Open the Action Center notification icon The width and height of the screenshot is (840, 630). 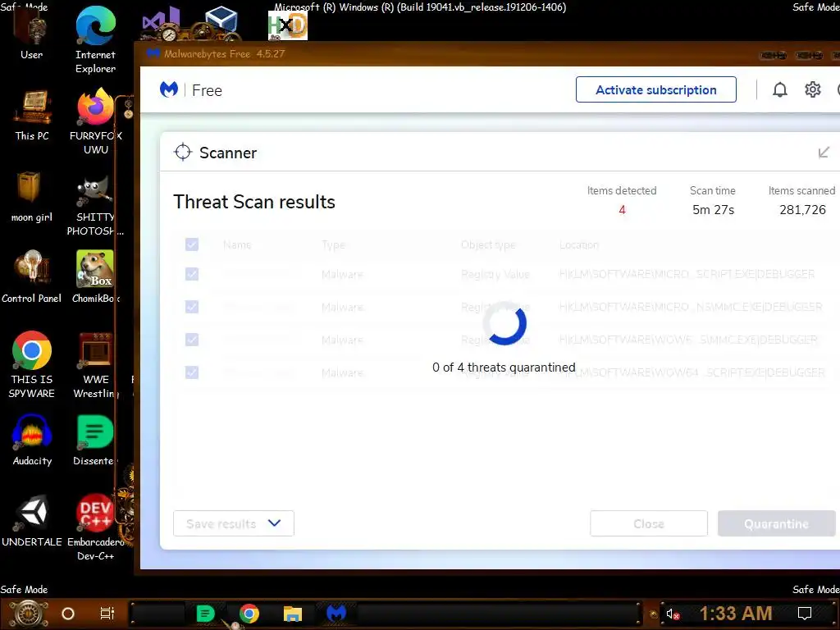(x=805, y=614)
